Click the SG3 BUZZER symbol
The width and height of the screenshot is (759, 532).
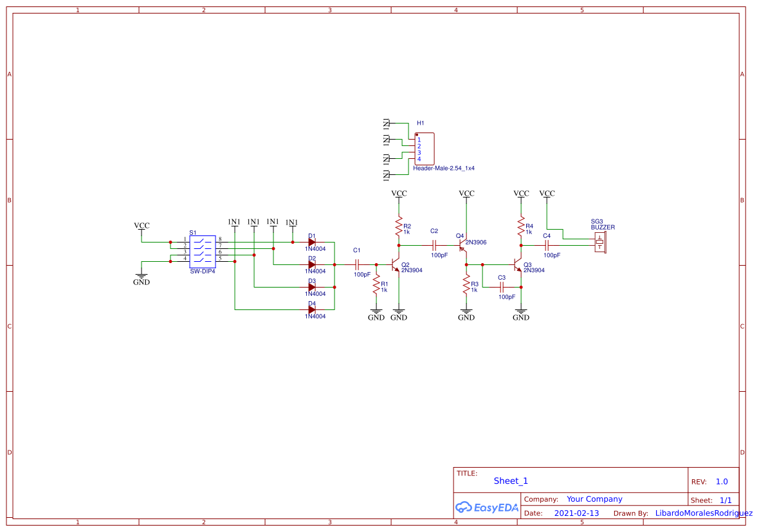point(600,243)
